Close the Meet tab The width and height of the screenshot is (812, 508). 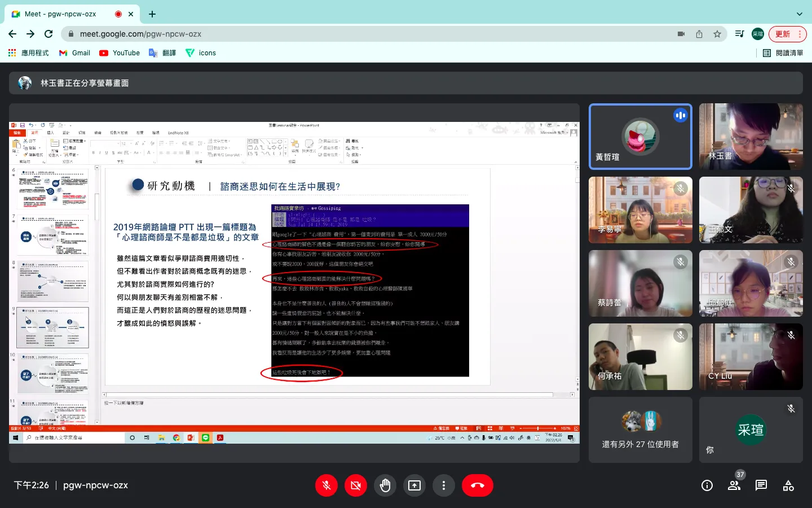[x=131, y=14]
